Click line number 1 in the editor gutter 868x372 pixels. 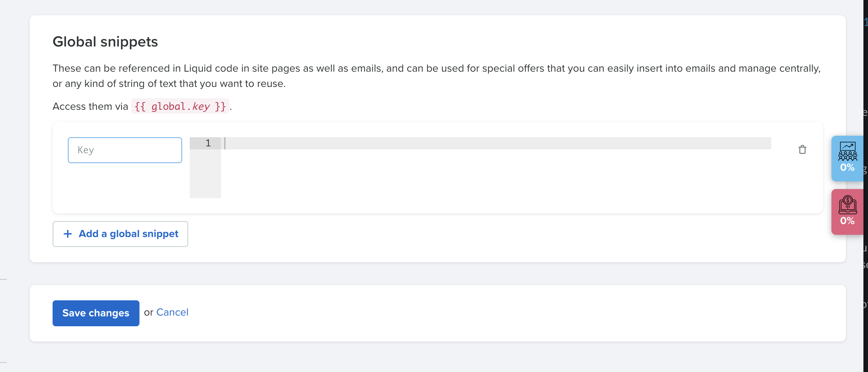tap(208, 143)
